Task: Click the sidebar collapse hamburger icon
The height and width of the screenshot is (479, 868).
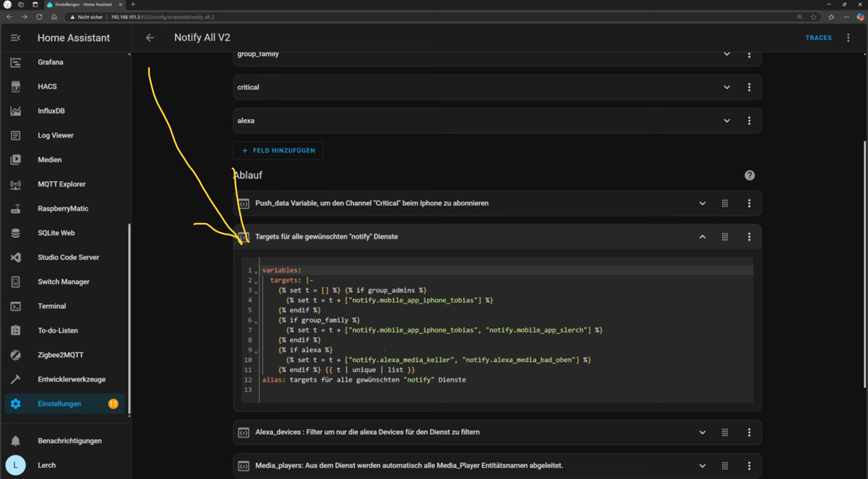Action: click(15, 38)
